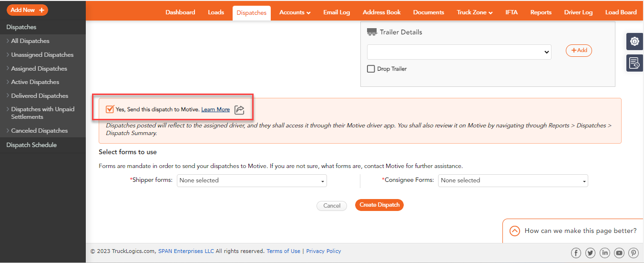The width and height of the screenshot is (644, 263).
Task: Click the trailer truck icon in Trailer Details
Action: [x=372, y=32]
